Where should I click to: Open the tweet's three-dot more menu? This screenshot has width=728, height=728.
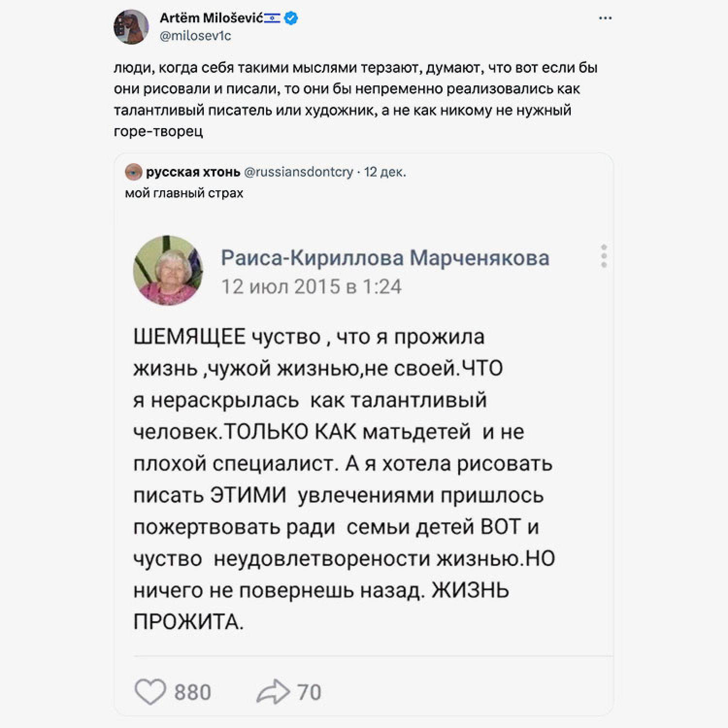click(x=605, y=18)
